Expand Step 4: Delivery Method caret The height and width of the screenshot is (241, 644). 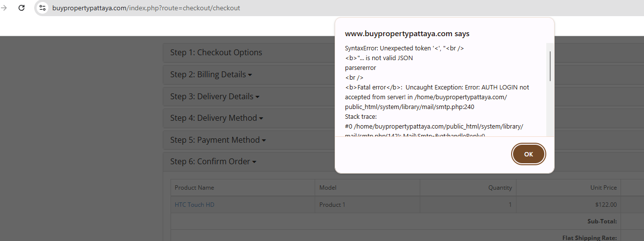(261, 118)
